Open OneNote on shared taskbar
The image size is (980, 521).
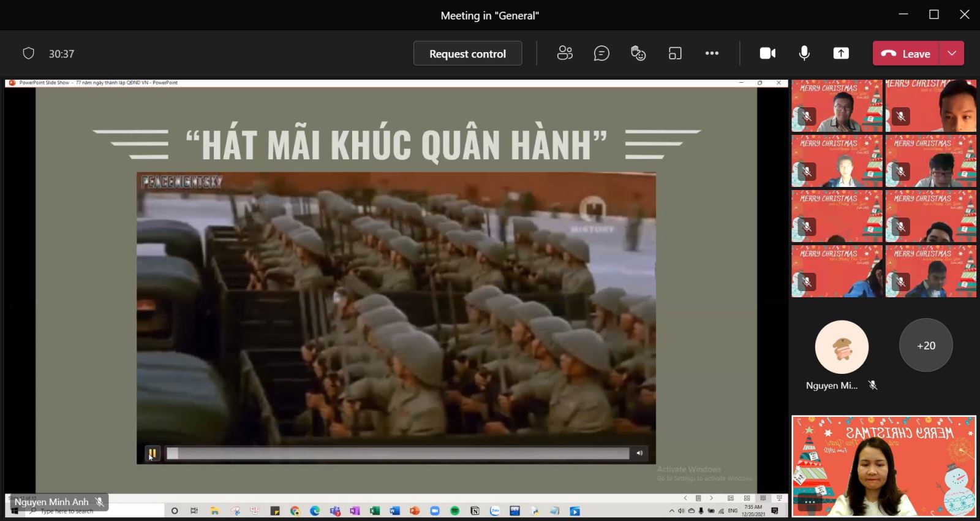click(x=355, y=511)
